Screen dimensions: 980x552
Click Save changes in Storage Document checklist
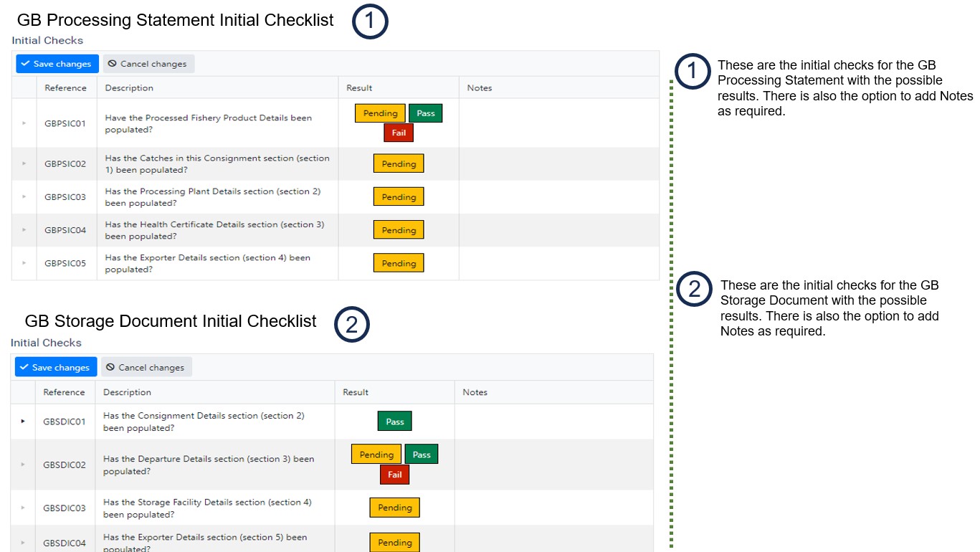click(x=56, y=367)
